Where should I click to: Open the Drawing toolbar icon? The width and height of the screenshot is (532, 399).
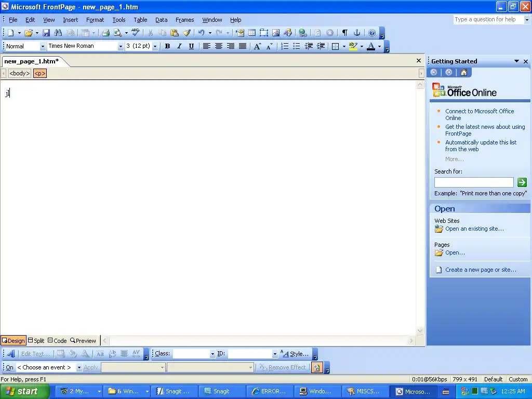288,33
